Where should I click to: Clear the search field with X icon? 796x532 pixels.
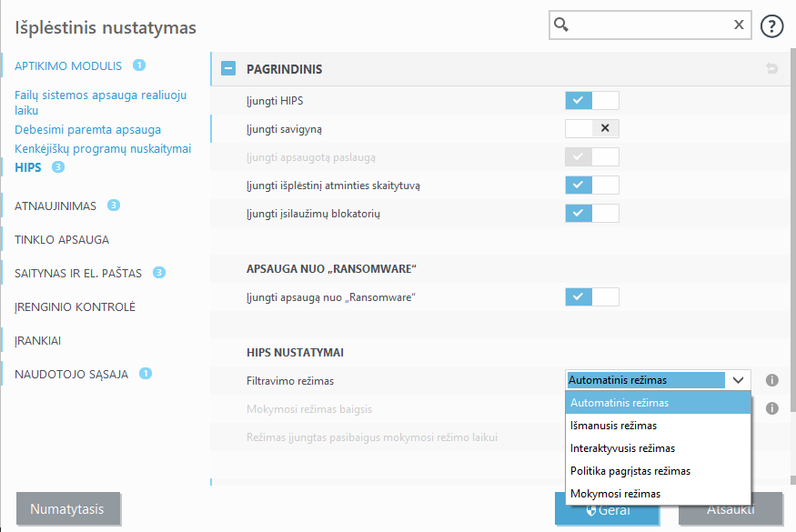point(739,25)
